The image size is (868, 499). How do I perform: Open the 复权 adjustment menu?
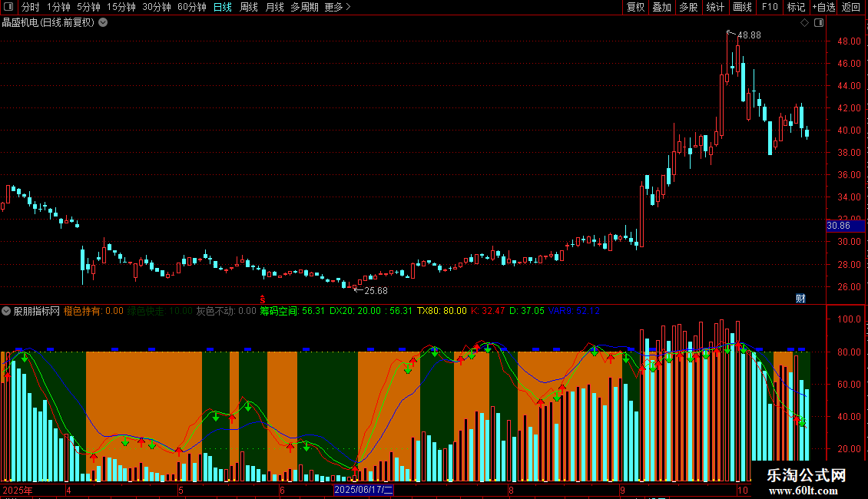pos(635,7)
